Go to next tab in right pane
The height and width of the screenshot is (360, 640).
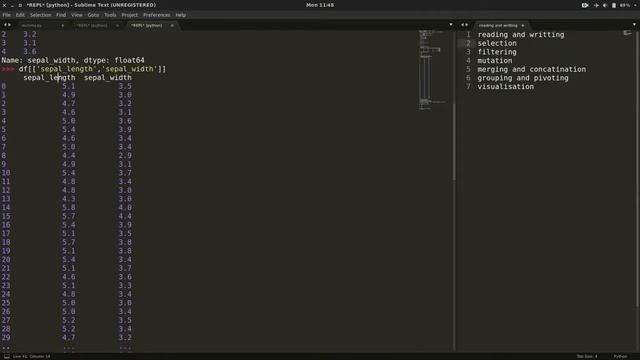[x=467, y=25]
